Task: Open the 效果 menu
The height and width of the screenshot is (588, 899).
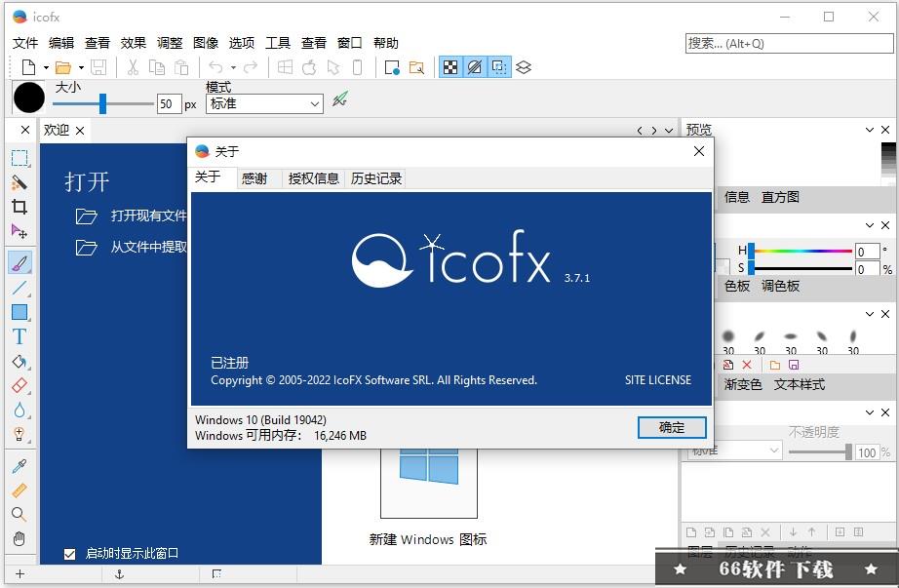Action: coord(134,43)
